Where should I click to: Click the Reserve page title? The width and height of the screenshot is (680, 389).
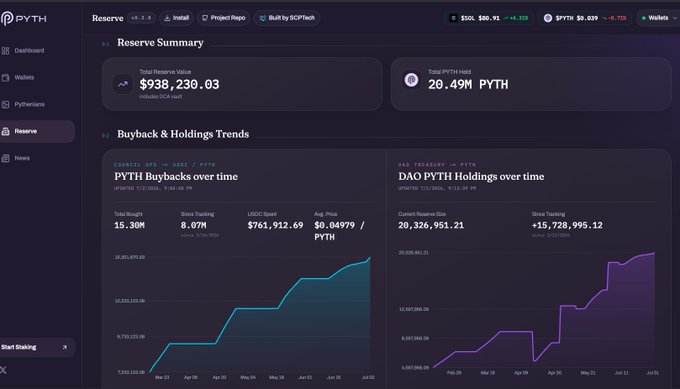[108, 18]
